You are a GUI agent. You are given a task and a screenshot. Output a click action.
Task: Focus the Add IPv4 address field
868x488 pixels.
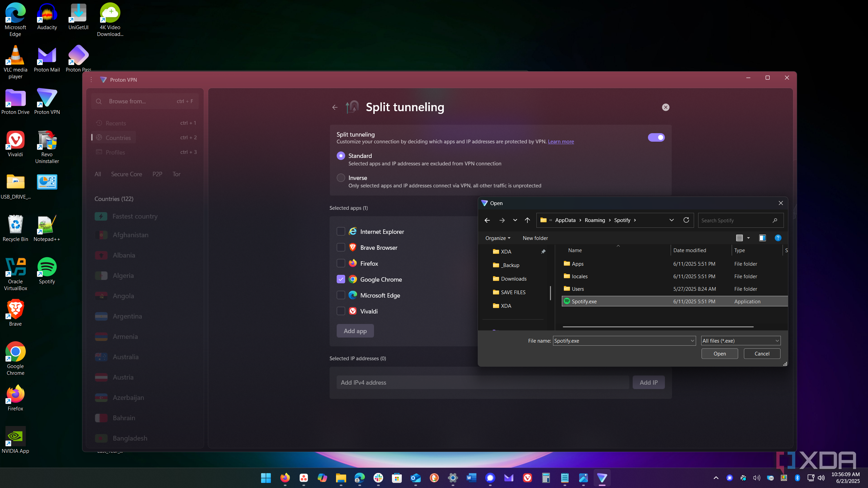(483, 382)
